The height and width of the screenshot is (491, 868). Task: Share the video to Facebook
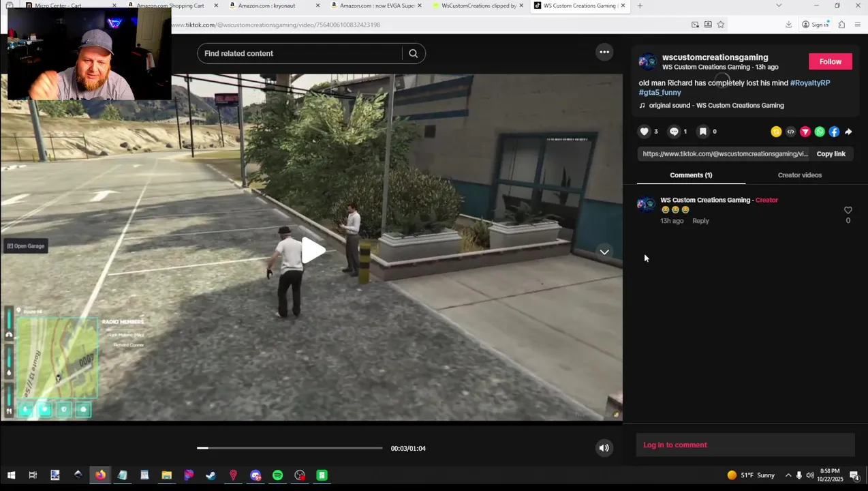tap(834, 132)
